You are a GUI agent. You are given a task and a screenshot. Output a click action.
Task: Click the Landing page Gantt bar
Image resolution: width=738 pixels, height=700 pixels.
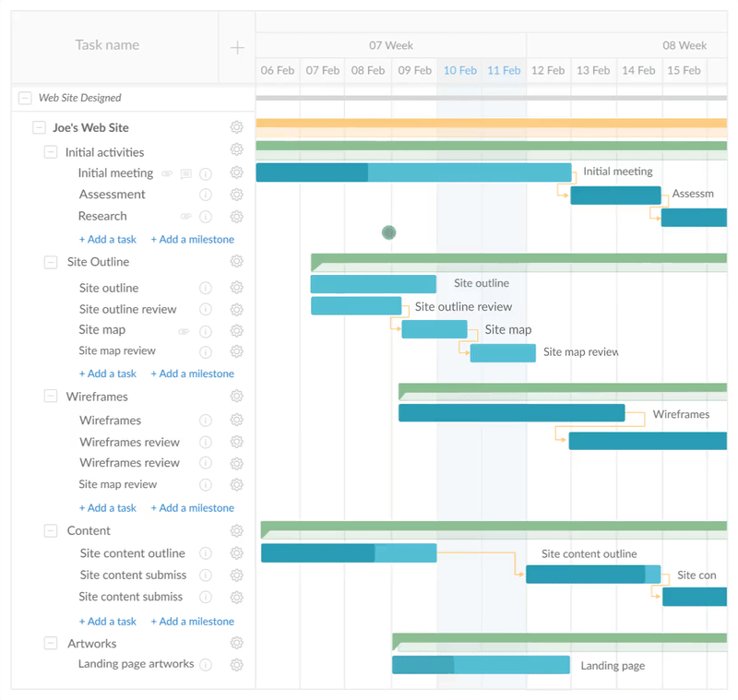pos(481,665)
